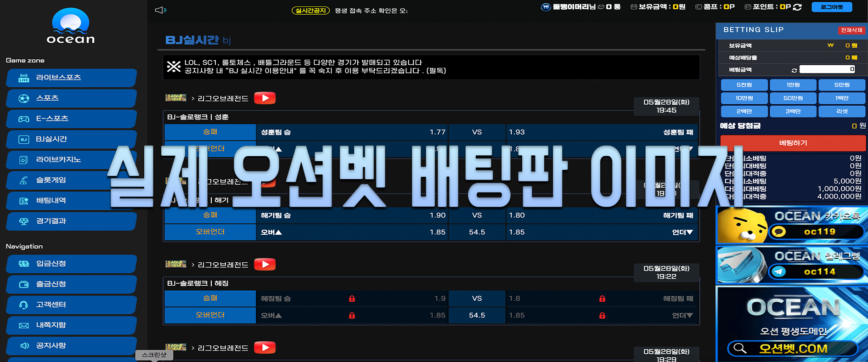Add 10만원 to the bet amount
This screenshot has height=362, width=868.
pos(744,98)
